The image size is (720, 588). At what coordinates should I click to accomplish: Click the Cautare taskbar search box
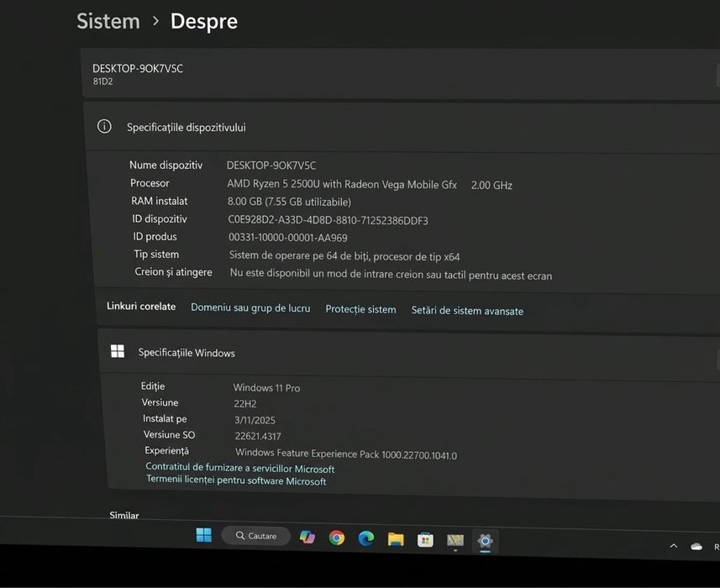point(255,536)
